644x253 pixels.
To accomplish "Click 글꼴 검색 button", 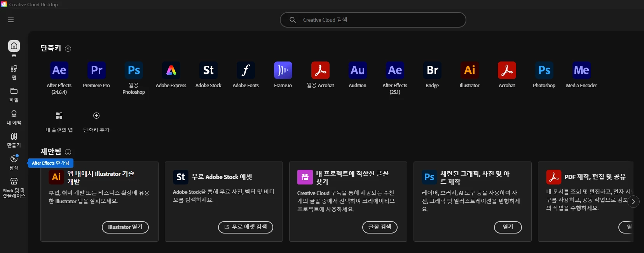I will pyautogui.click(x=380, y=227).
